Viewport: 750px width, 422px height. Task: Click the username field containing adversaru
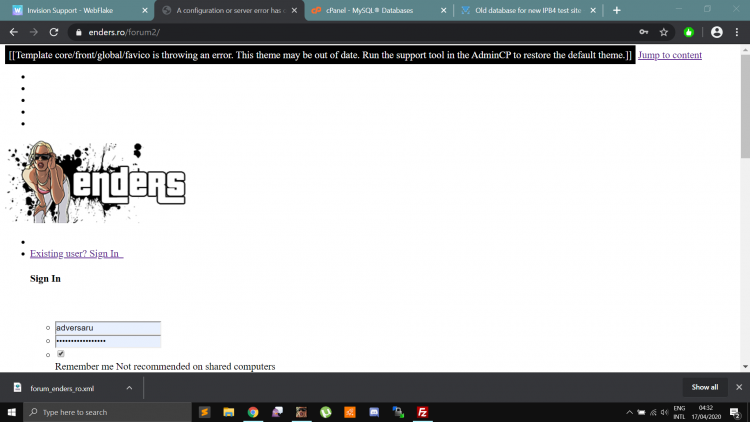[x=108, y=328]
